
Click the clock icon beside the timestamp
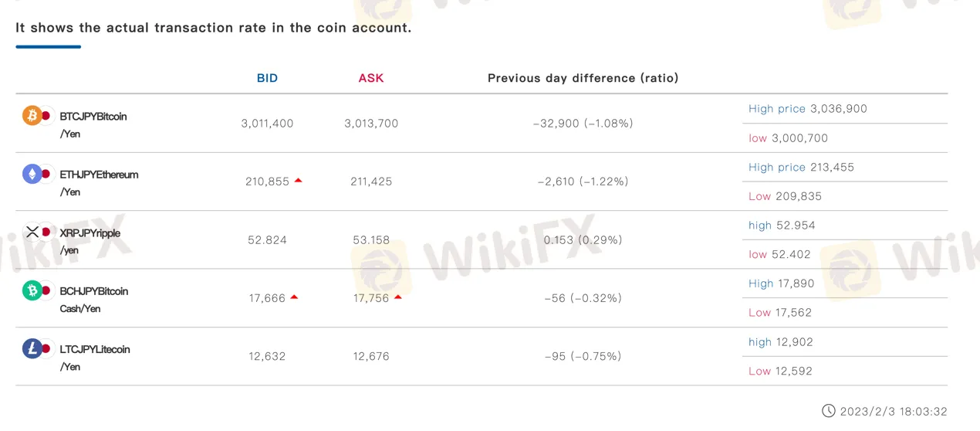(x=828, y=411)
